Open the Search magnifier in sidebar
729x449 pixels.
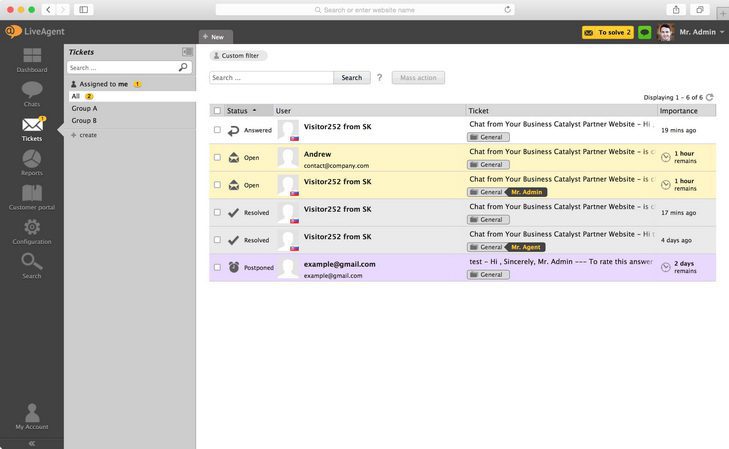click(32, 265)
